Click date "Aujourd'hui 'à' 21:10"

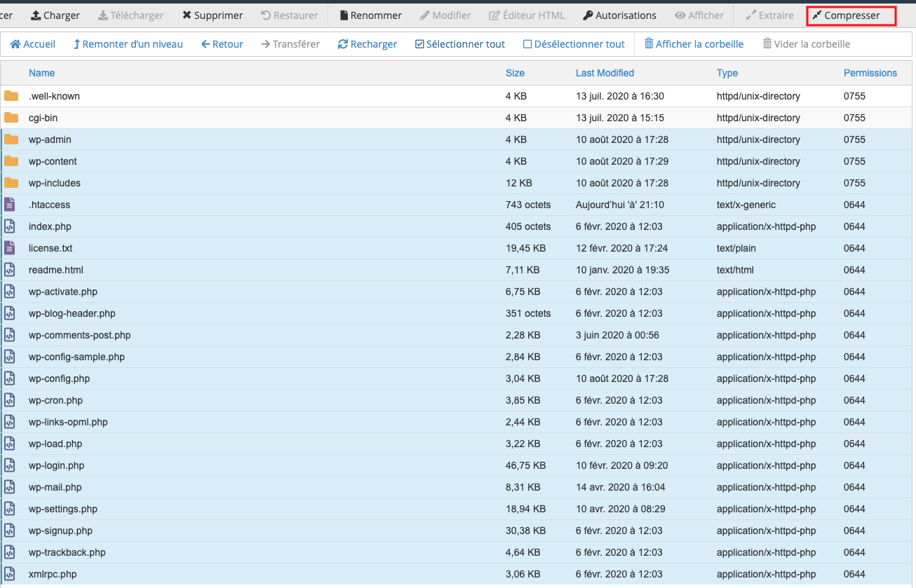point(620,205)
